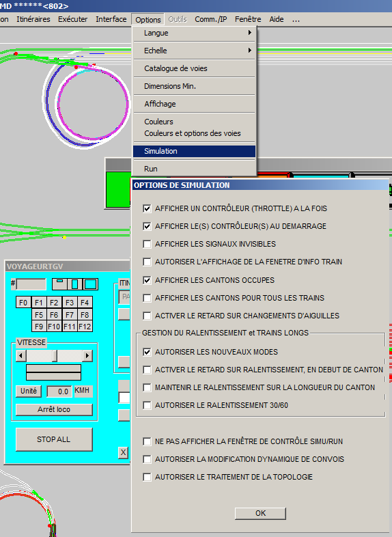
Task: Enable AFFICHER LES SIGNAUX INVISIBLES checkbox
Action: [148, 244]
